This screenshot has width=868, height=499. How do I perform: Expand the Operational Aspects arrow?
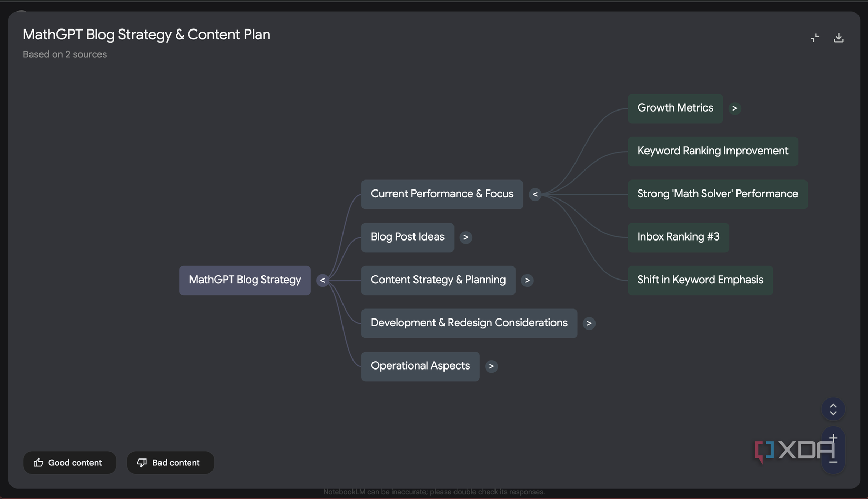click(491, 366)
